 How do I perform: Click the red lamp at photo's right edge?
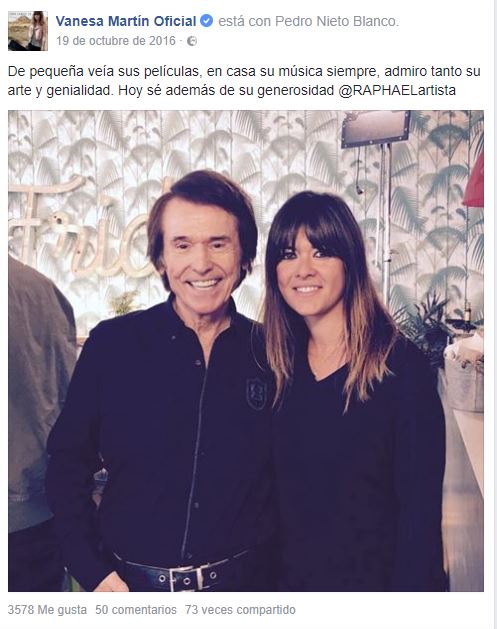474,181
